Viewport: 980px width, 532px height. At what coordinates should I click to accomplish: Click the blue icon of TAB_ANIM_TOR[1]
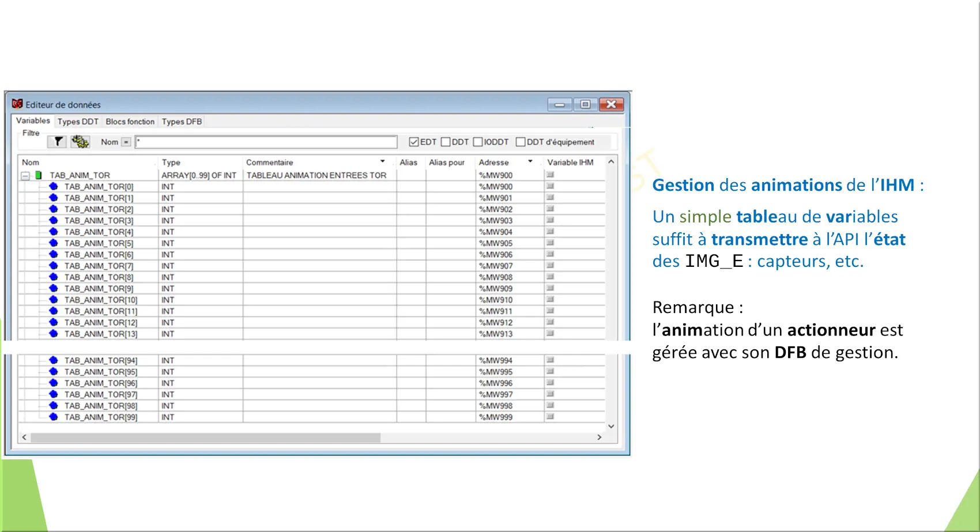coord(54,198)
